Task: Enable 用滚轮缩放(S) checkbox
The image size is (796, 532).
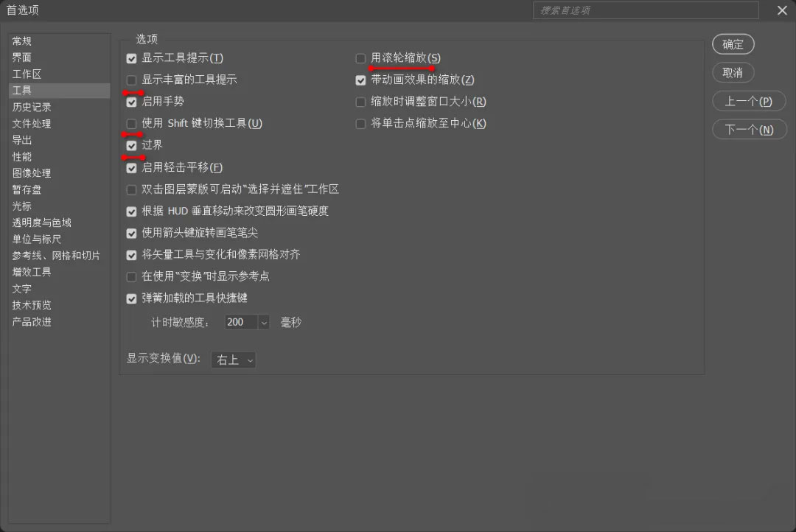Action: [x=360, y=58]
